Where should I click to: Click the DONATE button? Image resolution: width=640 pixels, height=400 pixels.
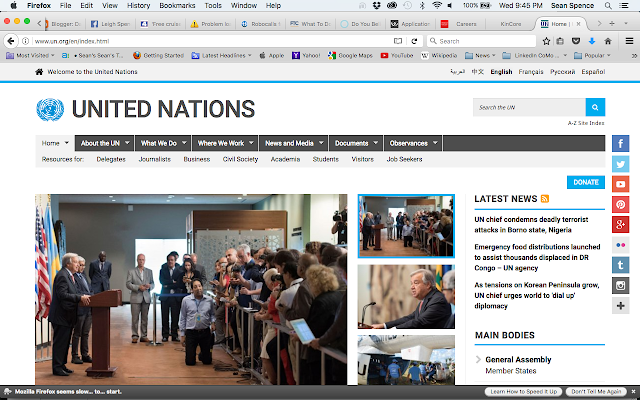[586, 182]
